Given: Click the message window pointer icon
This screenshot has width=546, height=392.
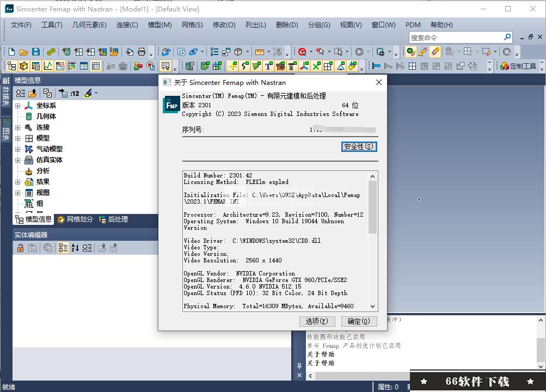Looking at the screenshot, I should [165, 66].
